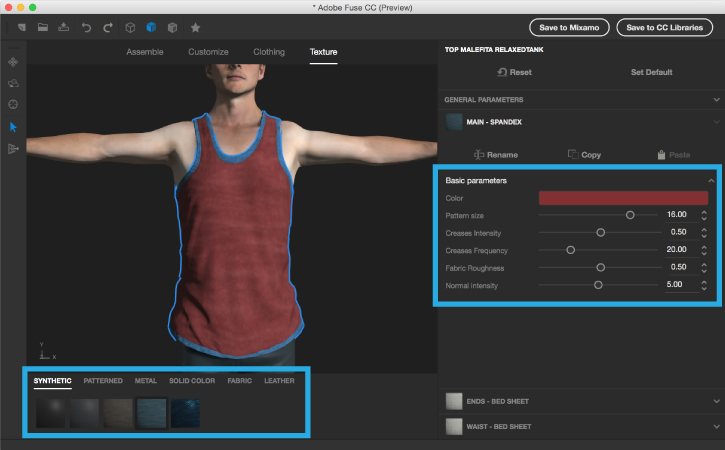Click the bottom sidebar icon below the arrow tool
This screenshot has height=450, width=725.
13,148
